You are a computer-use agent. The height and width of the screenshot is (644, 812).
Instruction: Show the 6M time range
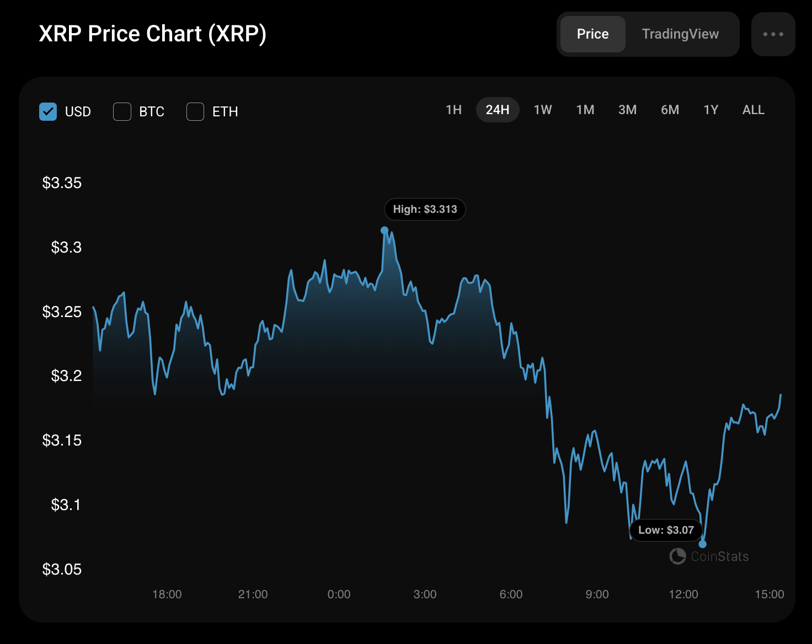tap(670, 110)
